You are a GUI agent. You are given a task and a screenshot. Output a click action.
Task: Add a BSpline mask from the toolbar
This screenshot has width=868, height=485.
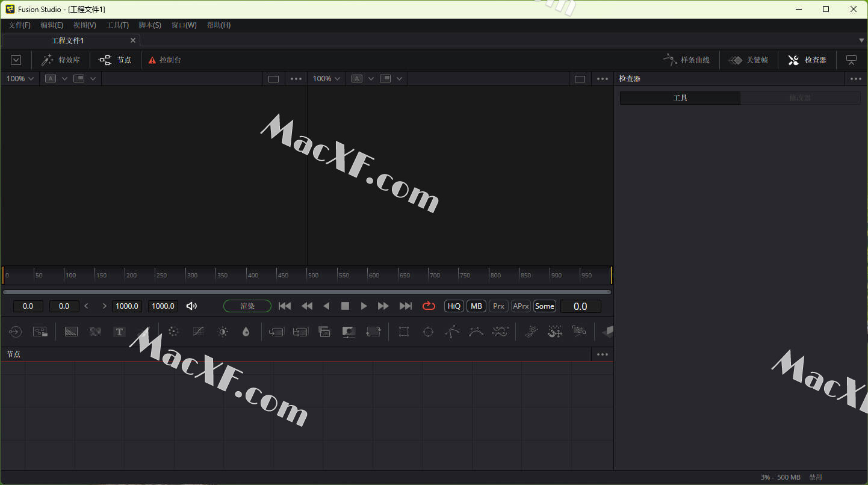pyautogui.click(x=476, y=332)
